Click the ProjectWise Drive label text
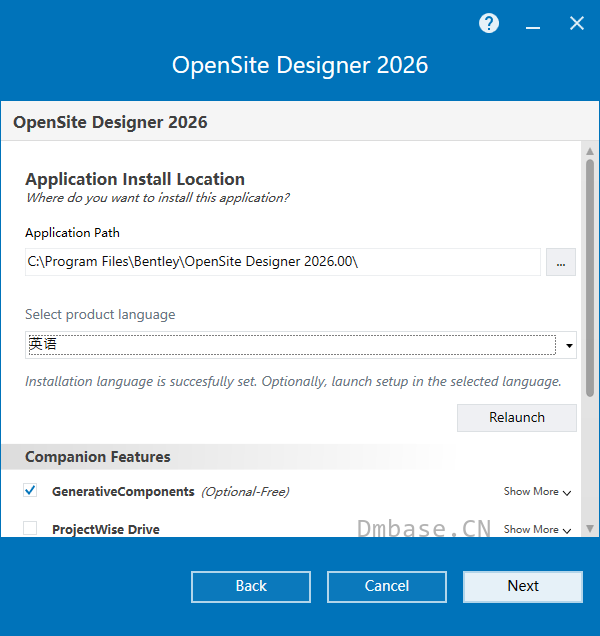The width and height of the screenshot is (600, 636). pos(106,529)
